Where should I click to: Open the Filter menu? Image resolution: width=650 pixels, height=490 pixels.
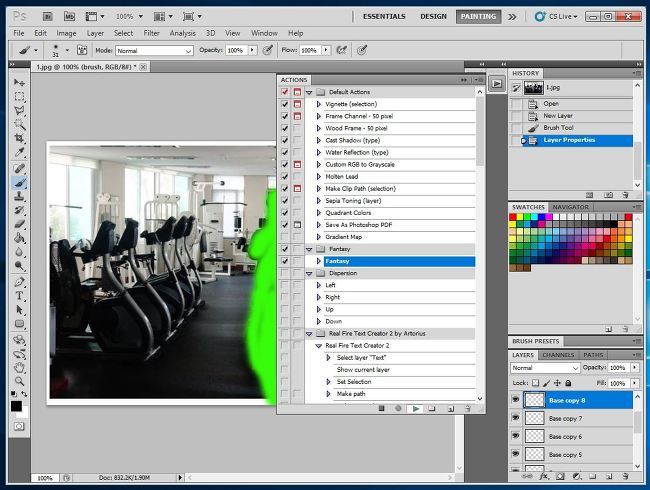(x=151, y=33)
